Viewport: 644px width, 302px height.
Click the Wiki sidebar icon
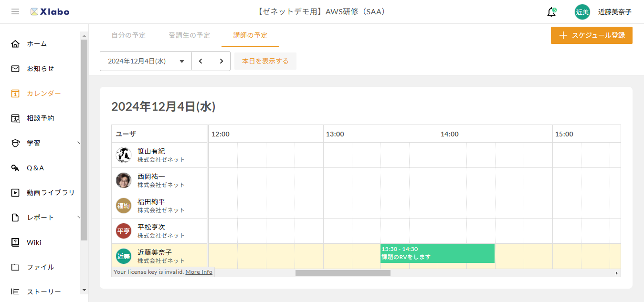pos(15,242)
